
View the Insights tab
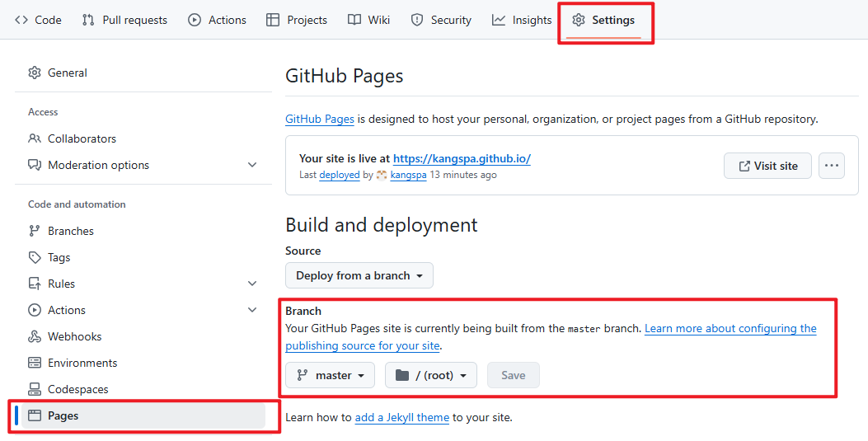[522, 20]
